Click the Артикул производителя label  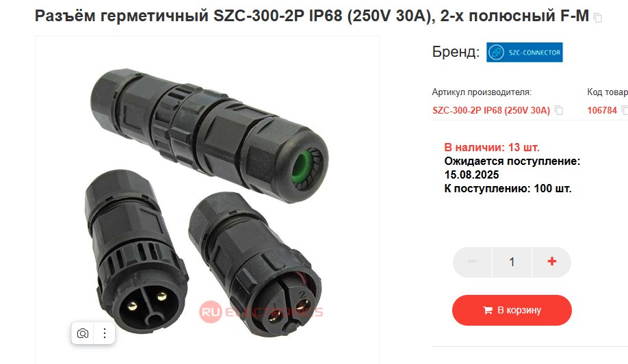point(482,92)
